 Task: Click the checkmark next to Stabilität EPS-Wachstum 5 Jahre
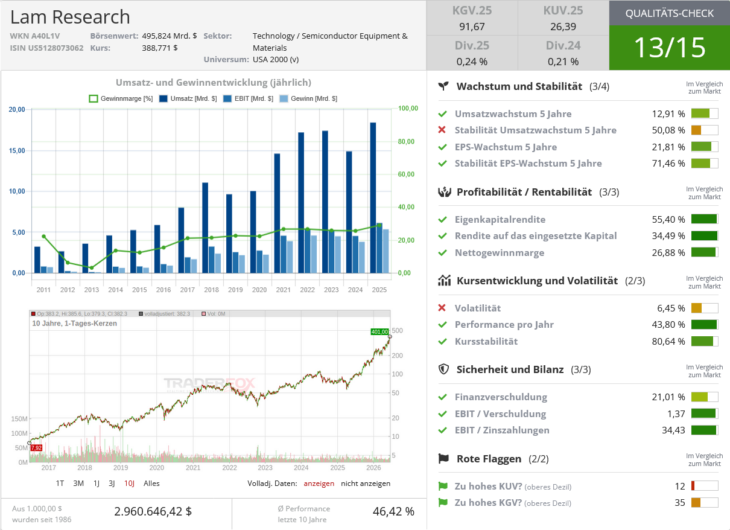(442, 163)
